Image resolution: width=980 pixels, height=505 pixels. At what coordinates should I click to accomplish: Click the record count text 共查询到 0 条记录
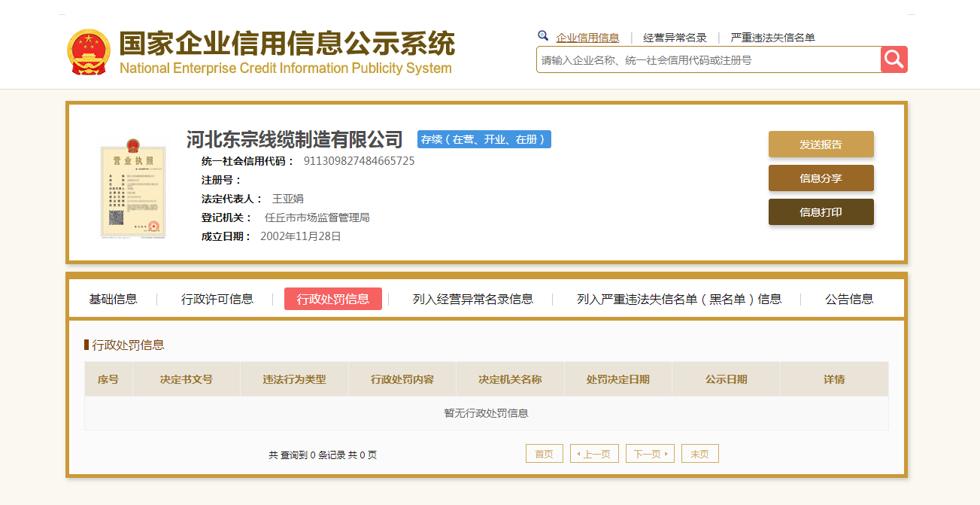coord(307,455)
